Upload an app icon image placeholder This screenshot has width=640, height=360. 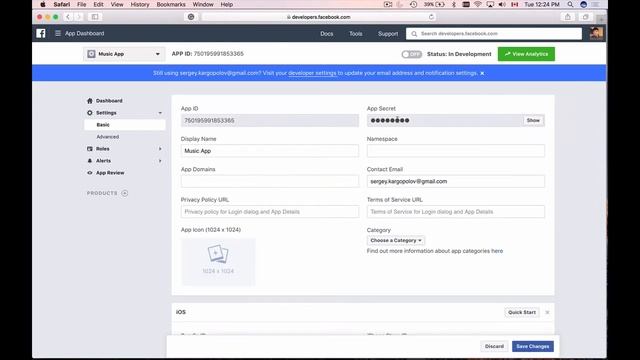pyautogui.click(x=218, y=261)
